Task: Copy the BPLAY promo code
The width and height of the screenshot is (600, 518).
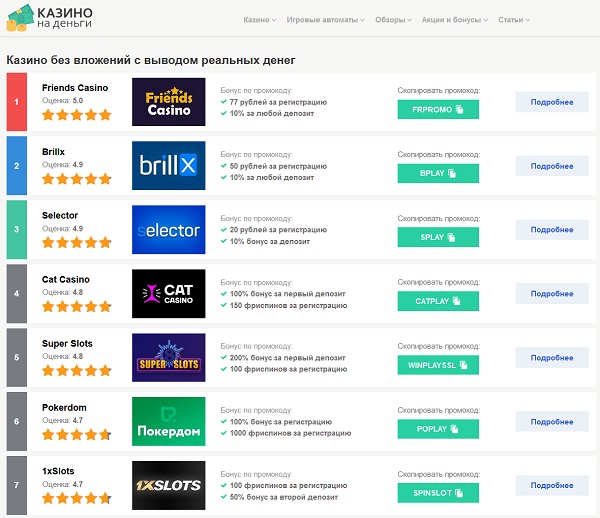Action: tap(438, 173)
